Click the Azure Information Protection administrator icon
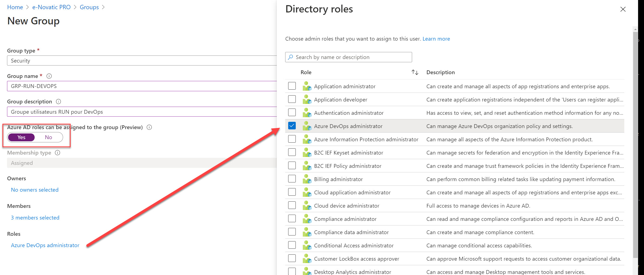 pos(307,139)
